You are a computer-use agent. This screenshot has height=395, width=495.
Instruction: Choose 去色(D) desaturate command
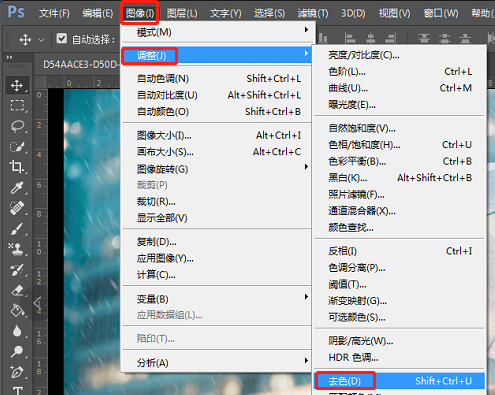tap(399, 381)
